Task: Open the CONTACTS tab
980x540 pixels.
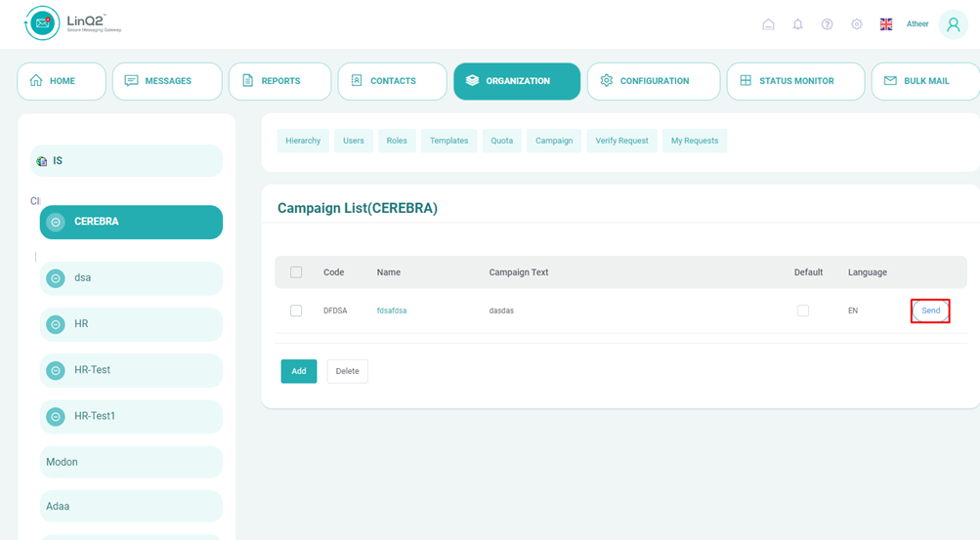Action: 392,81
